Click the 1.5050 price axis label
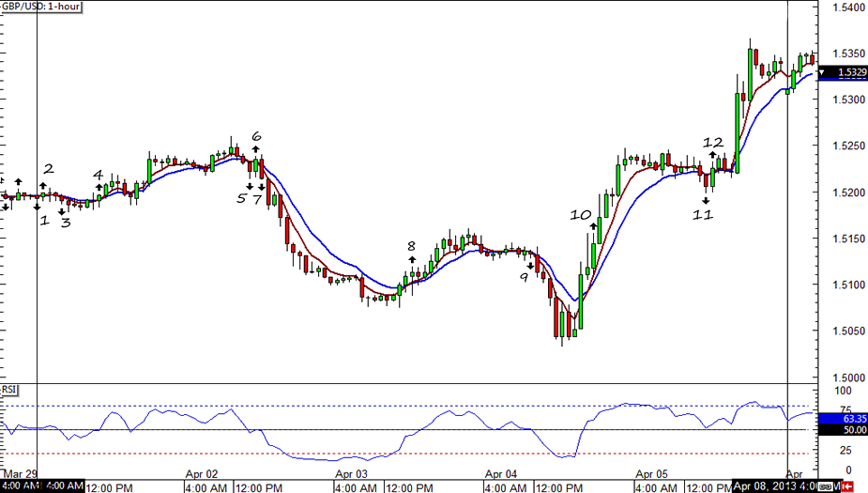This screenshot has height=493, width=868. pos(848,331)
